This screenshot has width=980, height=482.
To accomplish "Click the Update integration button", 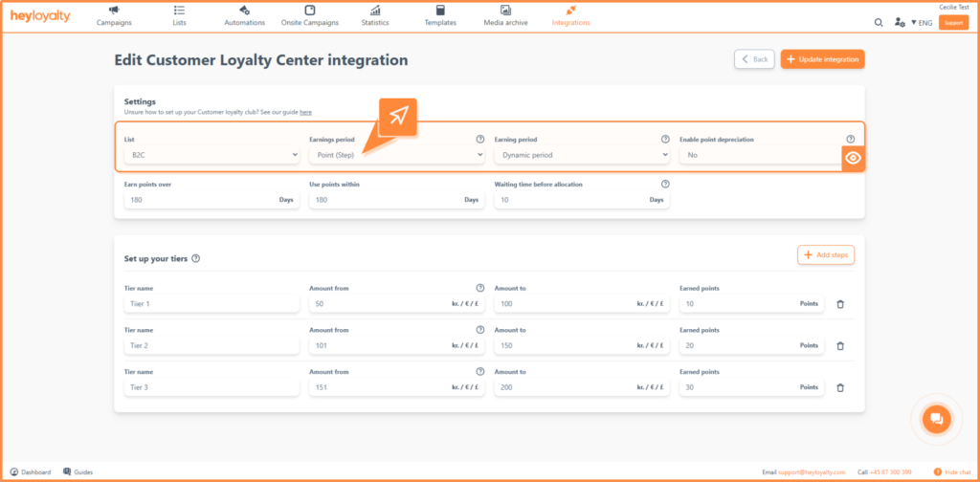I will pyautogui.click(x=822, y=59).
